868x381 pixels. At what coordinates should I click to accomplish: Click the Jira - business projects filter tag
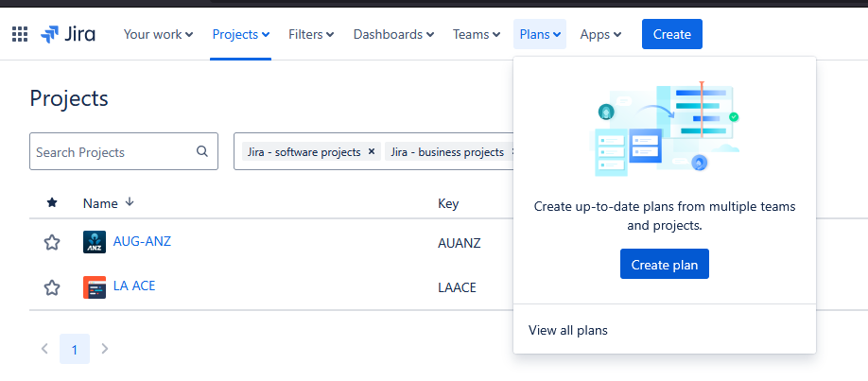(447, 151)
